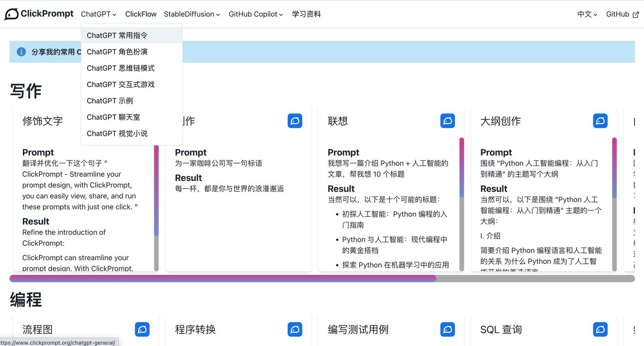Click the info icon in the blue banner
Screen dimensions: 644x346
pos(21,51)
